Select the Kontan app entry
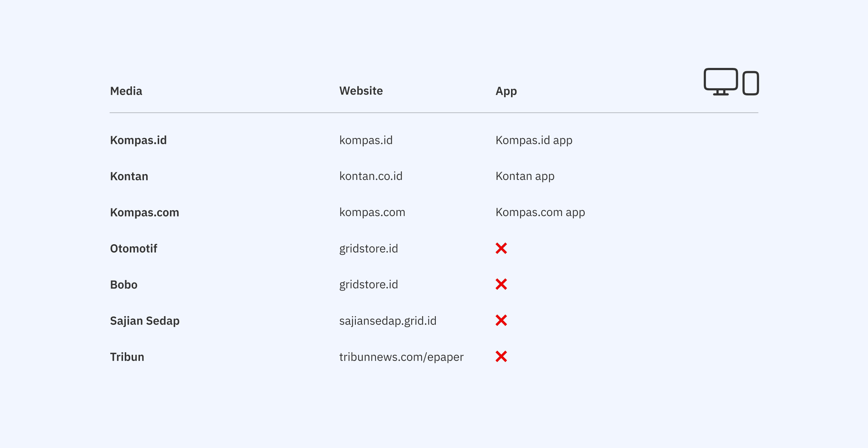Image resolution: width=868 pixels, height=448 pixels. [x=525, y=177]
